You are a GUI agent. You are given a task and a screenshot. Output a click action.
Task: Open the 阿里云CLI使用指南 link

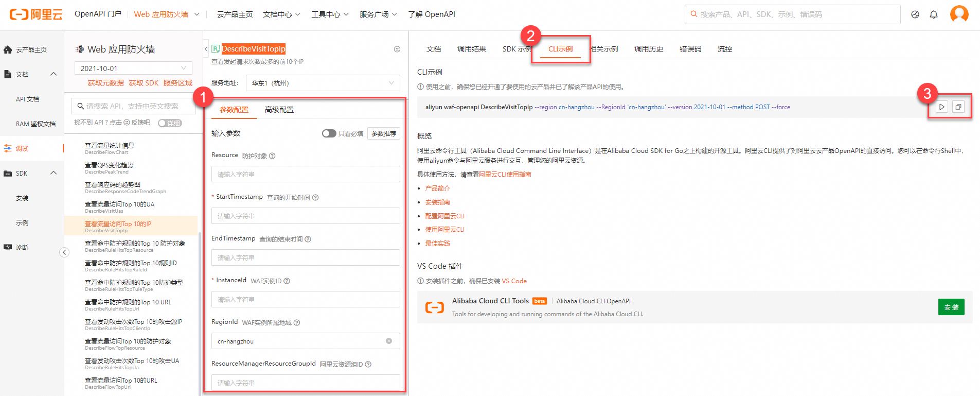pyautogui.click(x=505, y=175)
